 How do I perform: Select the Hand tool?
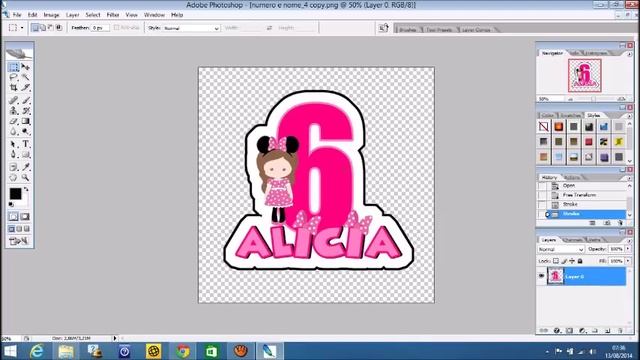(13, 178)
